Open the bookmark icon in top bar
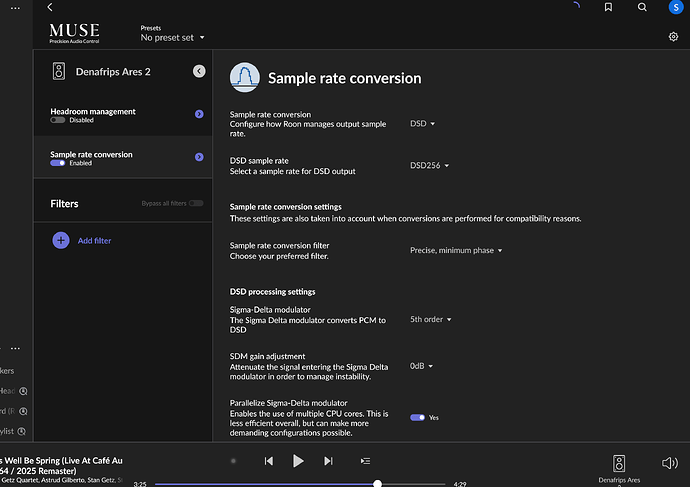 coord(608,7)
